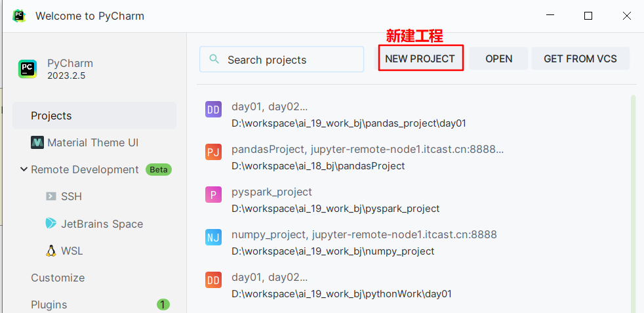Click the projects list vertical scrollbar
This screenshot has height=313, width=644.
(x=633, y=203)
